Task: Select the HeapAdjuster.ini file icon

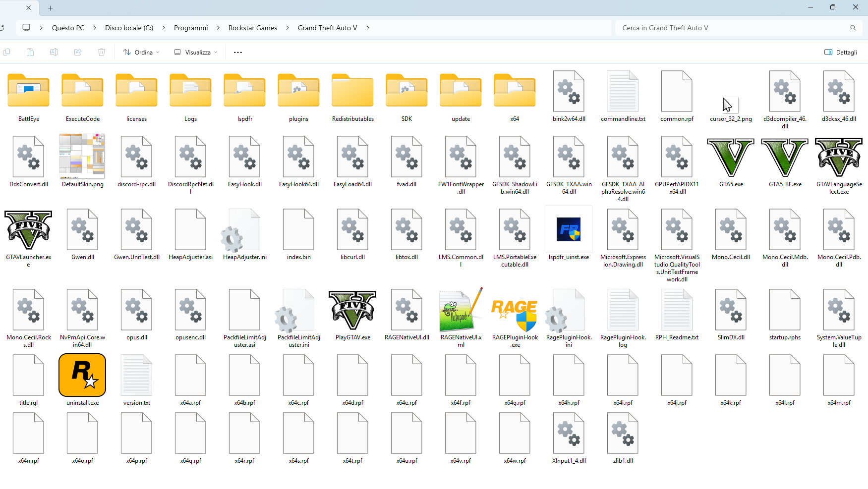Action: [x=240, y=230]
